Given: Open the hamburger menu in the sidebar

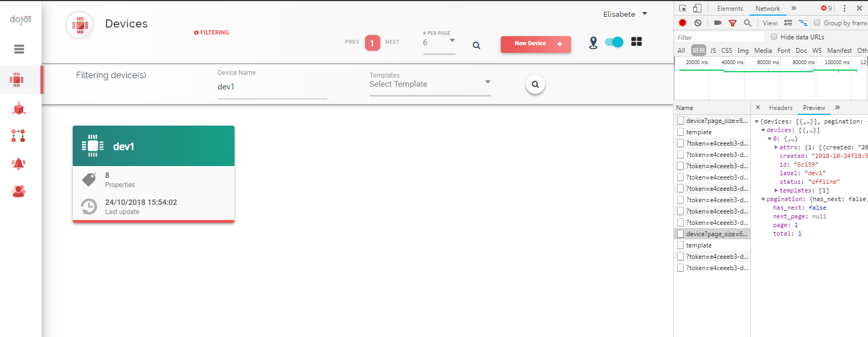Looking at the screenshot, I should [x=19, y=49].
